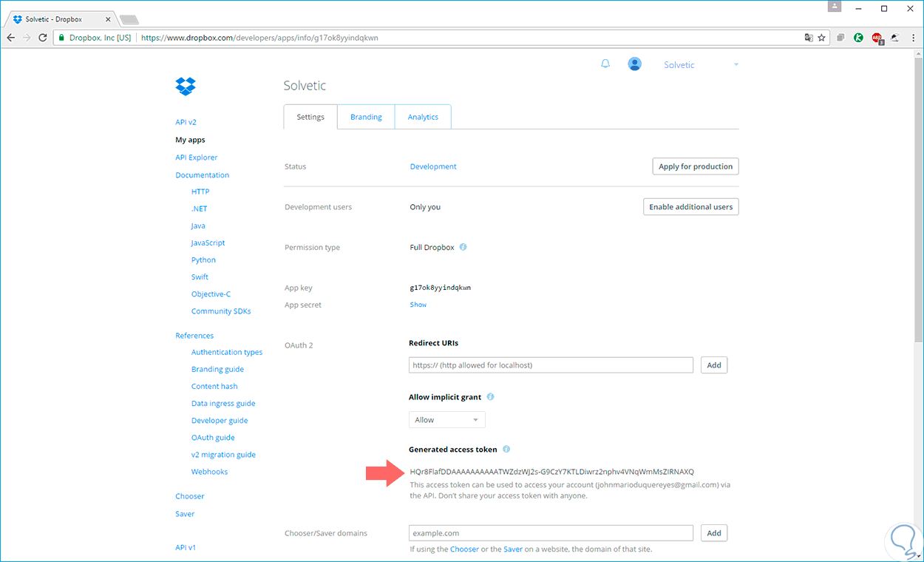Click the Solvetic account name in the header
The height and width of the screenshot is (562, 924).
point(679,65)
